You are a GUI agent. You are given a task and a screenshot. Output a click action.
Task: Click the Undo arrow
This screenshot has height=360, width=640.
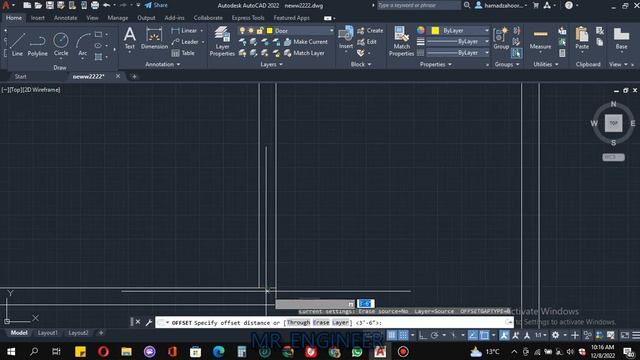107,5
